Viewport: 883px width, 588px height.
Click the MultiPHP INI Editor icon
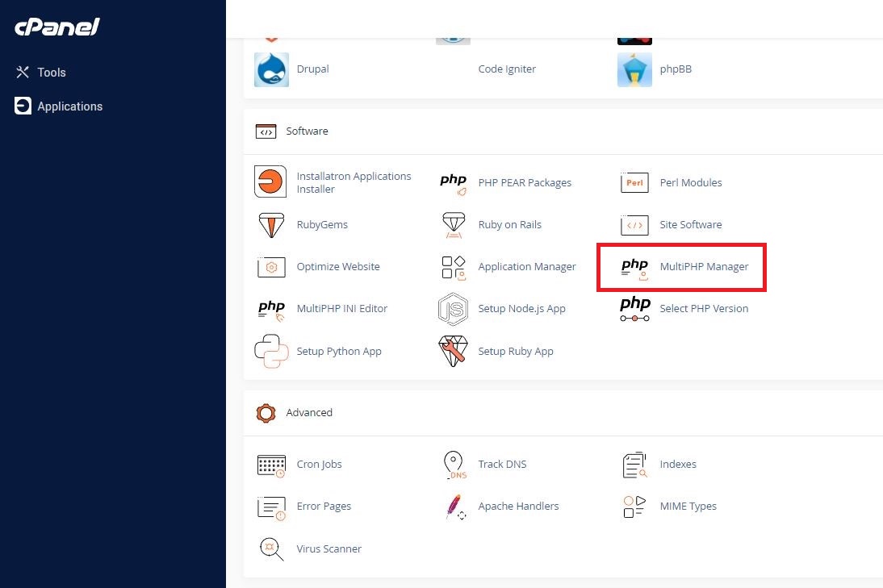pyautogui.click(x=271, y=310)
